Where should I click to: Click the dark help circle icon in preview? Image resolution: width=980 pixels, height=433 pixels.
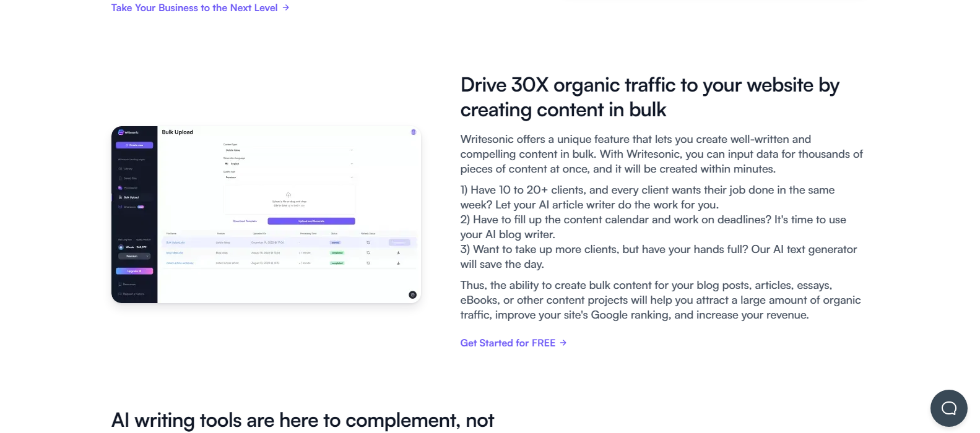pos(413,294)
